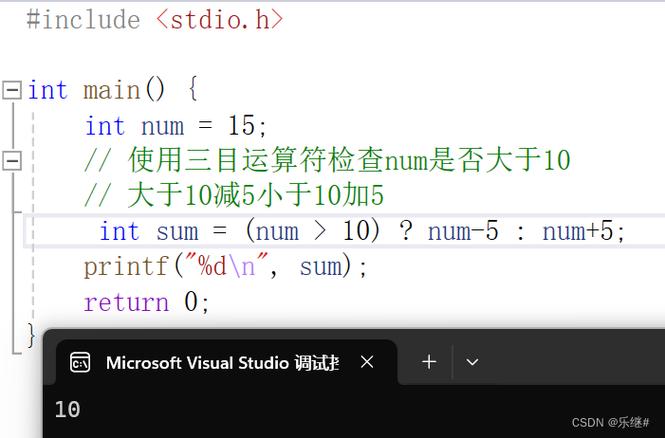Image resolution: width=665 pixels, height=438 pixels.
Task: Place cursor on the main function name
Action: 111,90
